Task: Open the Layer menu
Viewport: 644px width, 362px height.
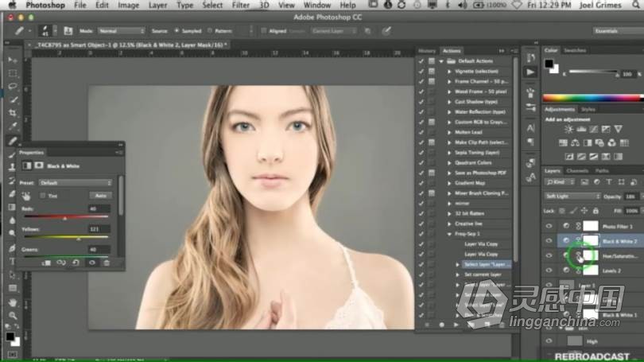Action: (x=157, y=6)
